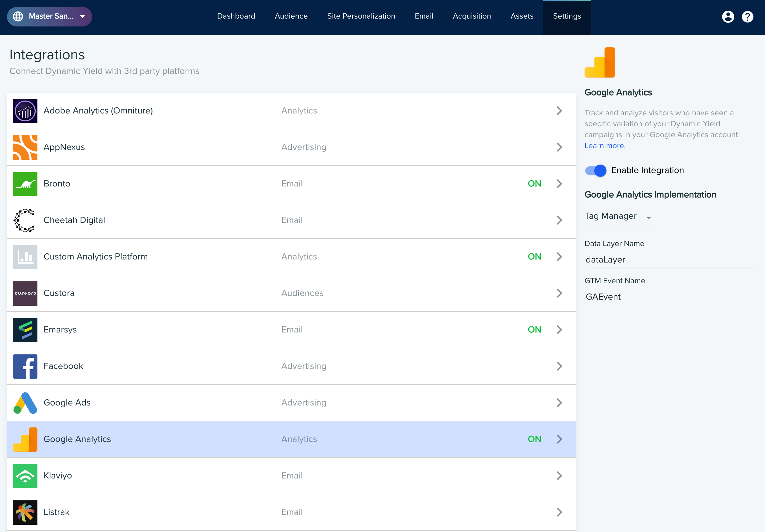This screenshot has height=532, width=765.
Task: Open the Master Sandbox site selector dropdown
Action: point(50,17)
